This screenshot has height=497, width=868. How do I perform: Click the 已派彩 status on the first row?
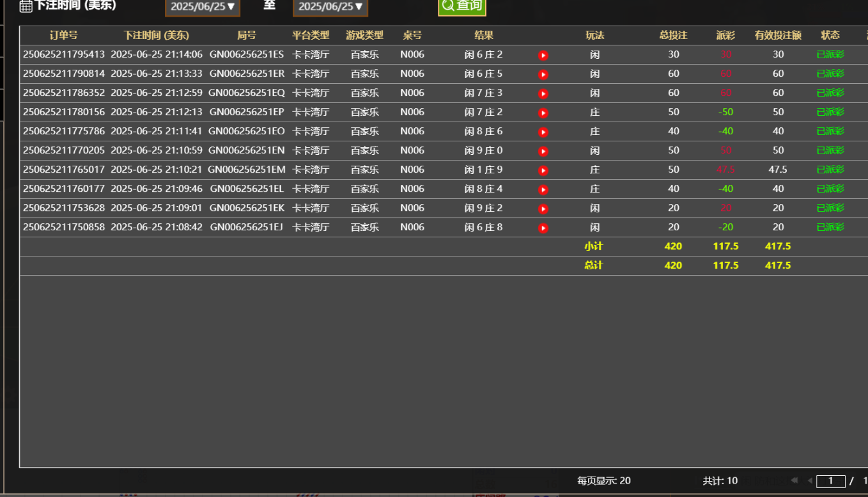click(x=830, y=55)
